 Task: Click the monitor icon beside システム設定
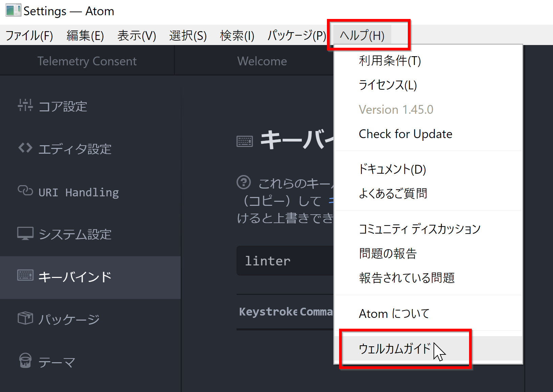pyautogui.click(x=25, y=233)
